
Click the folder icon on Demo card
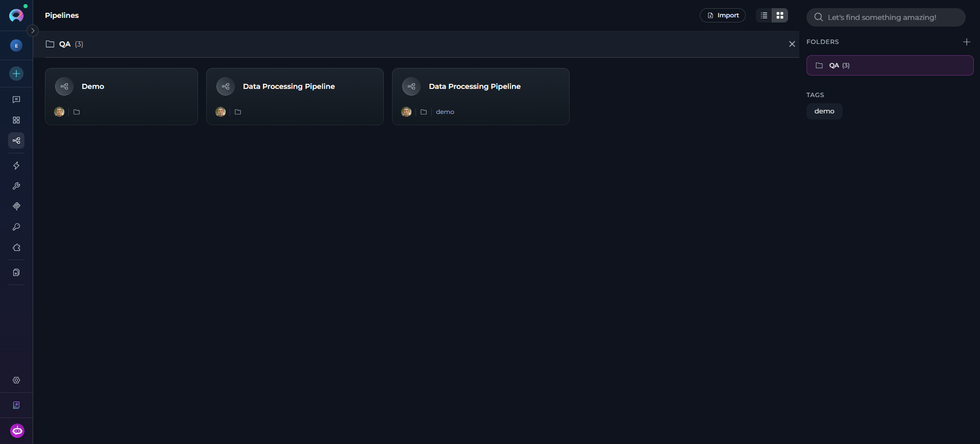coord(77,112)
